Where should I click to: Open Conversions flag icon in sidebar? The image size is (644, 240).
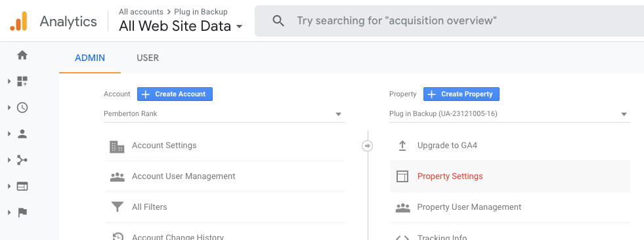point(22,212)
